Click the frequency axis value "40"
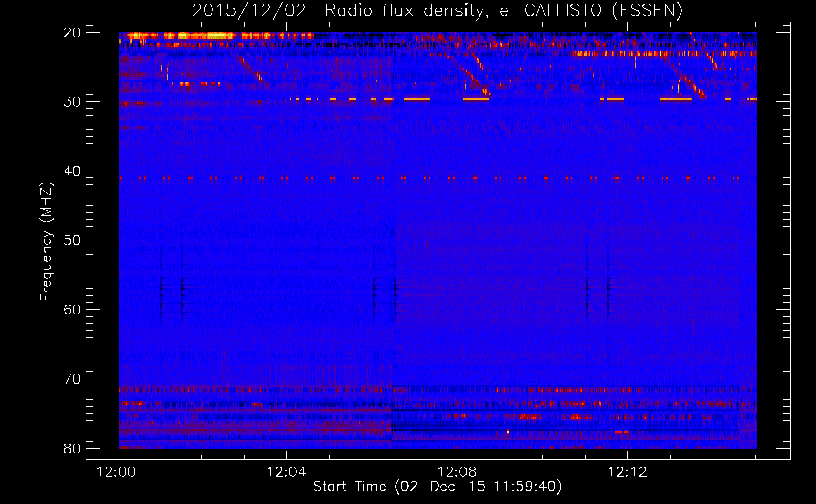 pos(72,171)
